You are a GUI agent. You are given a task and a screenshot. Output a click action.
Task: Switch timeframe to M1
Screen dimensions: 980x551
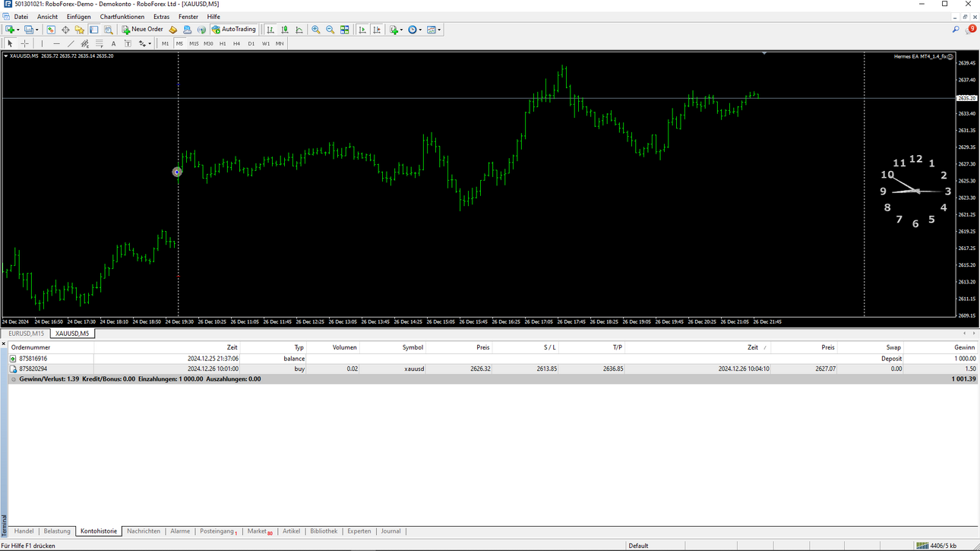(165, 44)
